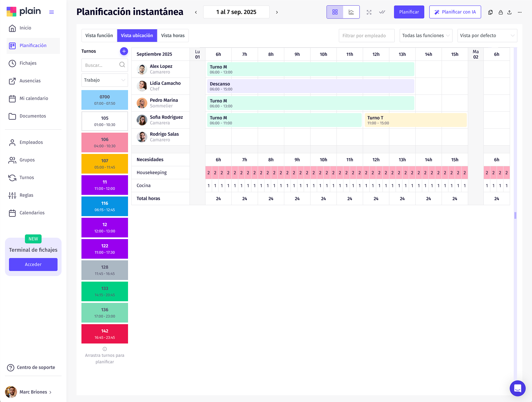Viewport: 532px width, 402px height.
Task: Click the export upload icon
Action: pyautogui.click(x=509, y=12)
